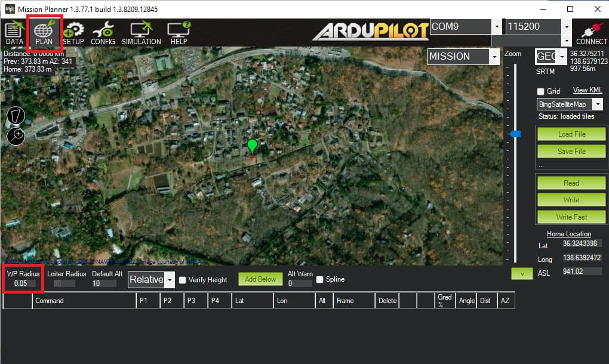The height and width of the screenshot is (364, 609).
Task: Open the CONFIG tuning screen
Action: 103,33
